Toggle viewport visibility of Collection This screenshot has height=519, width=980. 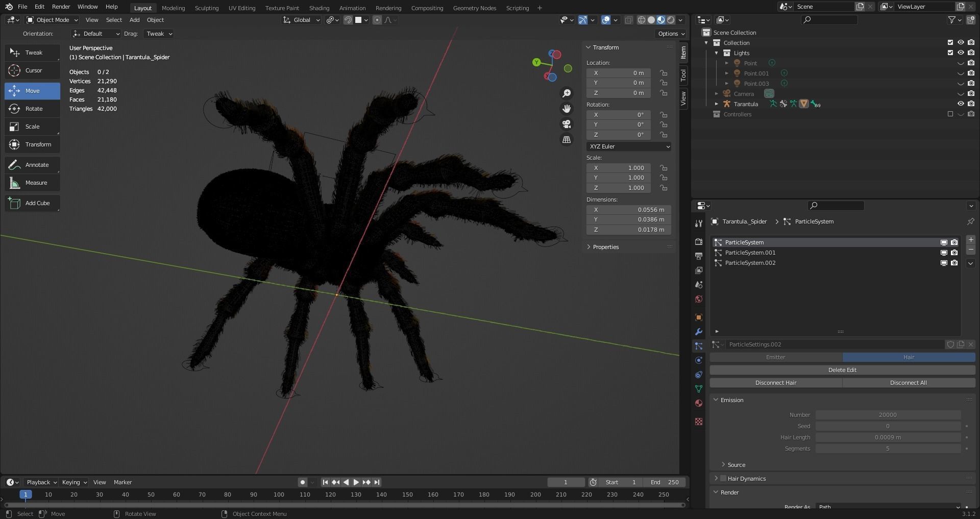click(961, 43)
